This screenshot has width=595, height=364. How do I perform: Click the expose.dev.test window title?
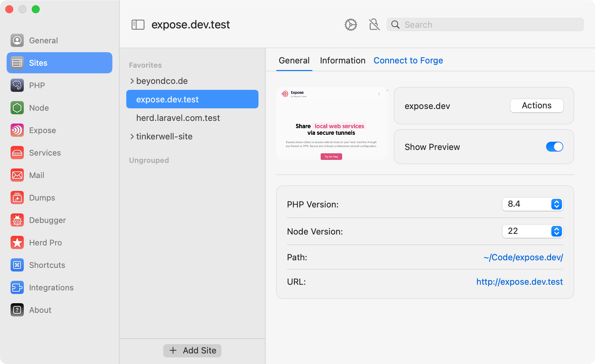(190, 25)
